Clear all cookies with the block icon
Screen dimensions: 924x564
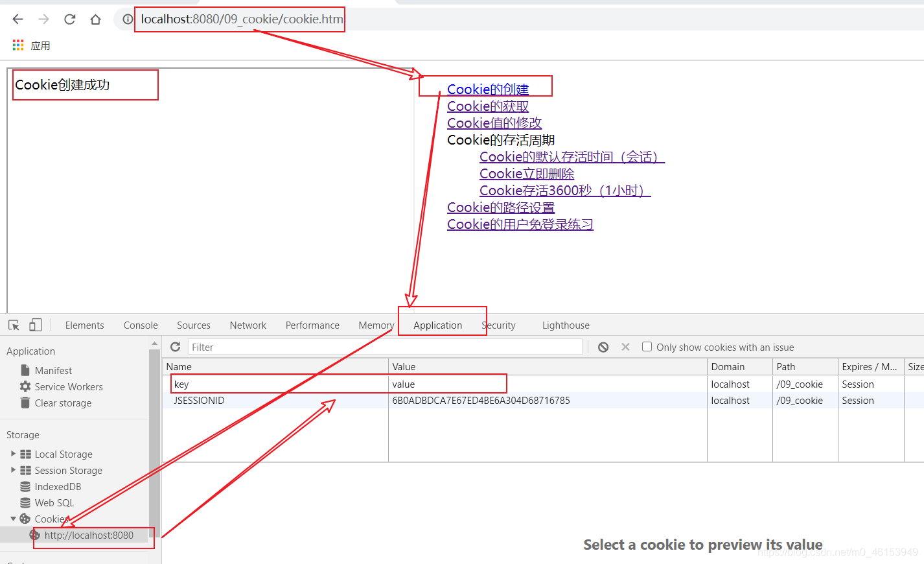click(x=603, y=347)
